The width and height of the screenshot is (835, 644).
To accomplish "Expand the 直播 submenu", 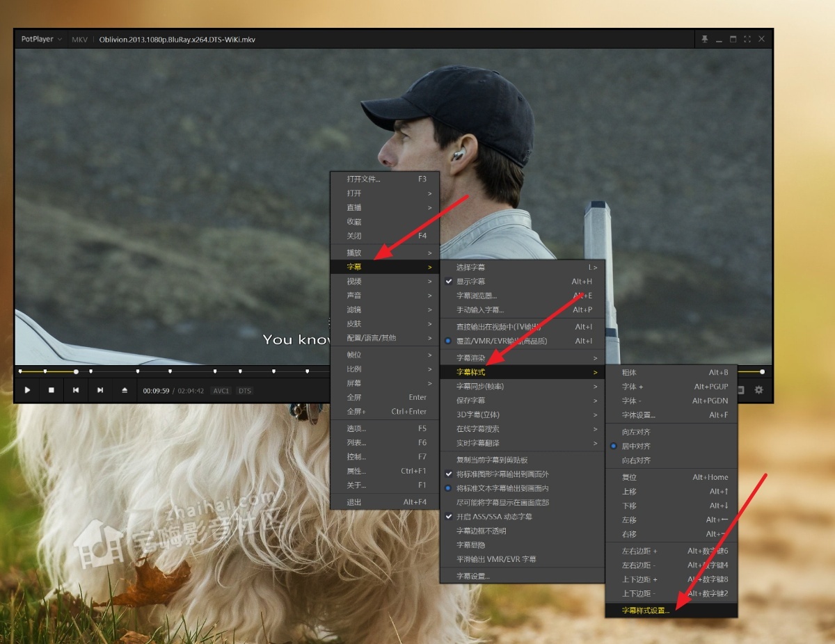I will pyautogui.click(x=385, y=208).
